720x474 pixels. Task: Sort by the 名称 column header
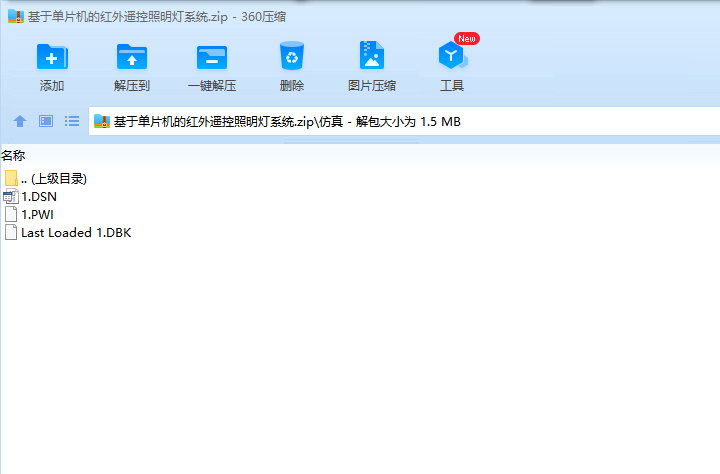coord(13,156)
